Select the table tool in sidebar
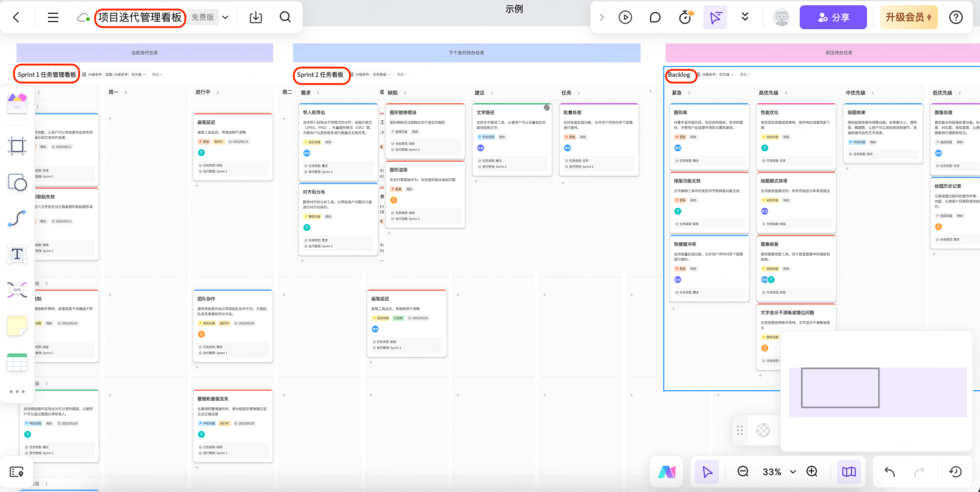Screen dimensions: 980x492 point(17,362)
